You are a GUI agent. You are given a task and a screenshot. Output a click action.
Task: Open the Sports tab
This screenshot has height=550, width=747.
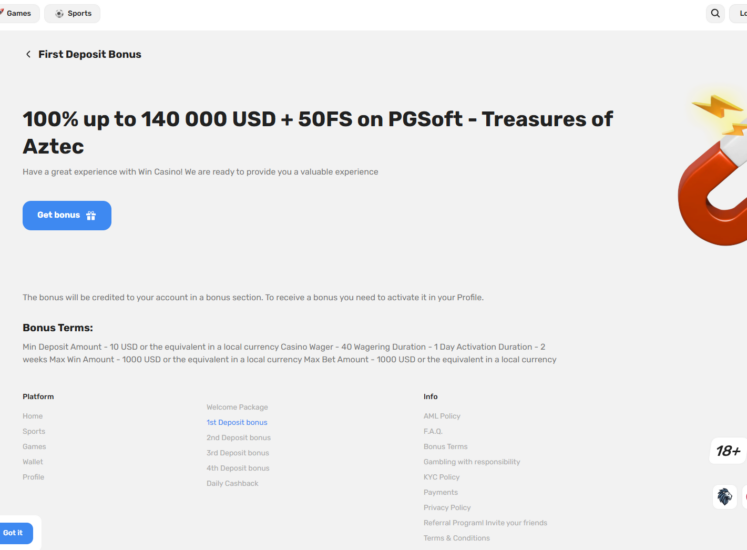coord(72,14)
